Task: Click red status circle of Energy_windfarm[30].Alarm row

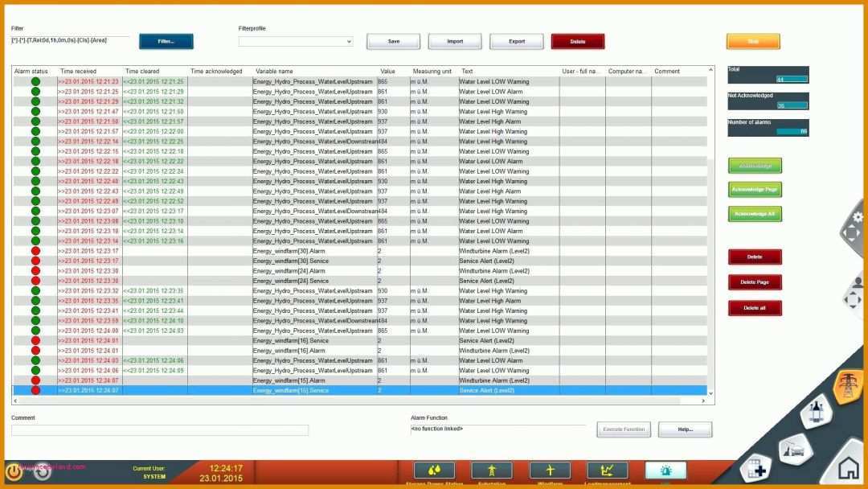Action: click(x=35, y=251)
